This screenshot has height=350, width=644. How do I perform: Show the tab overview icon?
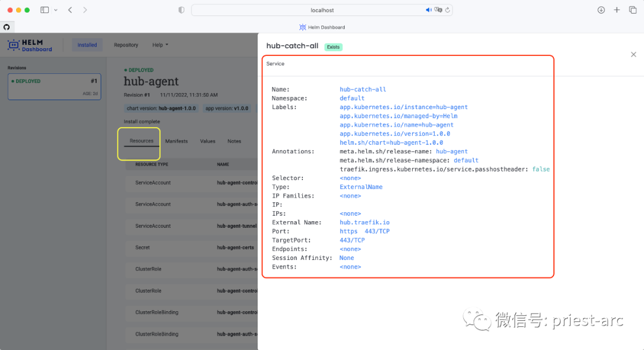(633, 10)
